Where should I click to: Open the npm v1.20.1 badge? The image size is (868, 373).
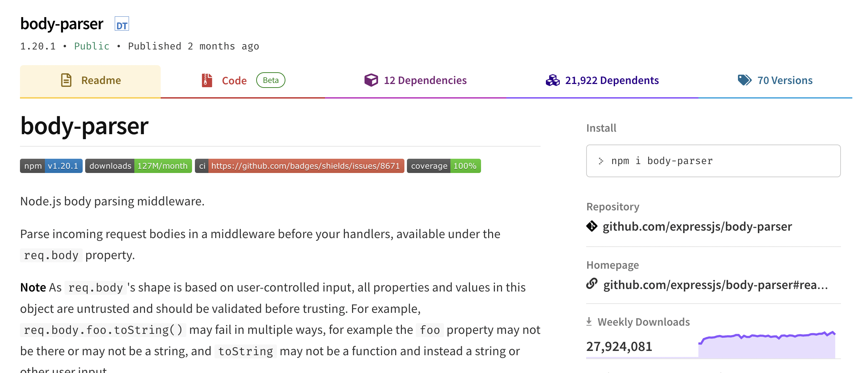pos(51,166)
